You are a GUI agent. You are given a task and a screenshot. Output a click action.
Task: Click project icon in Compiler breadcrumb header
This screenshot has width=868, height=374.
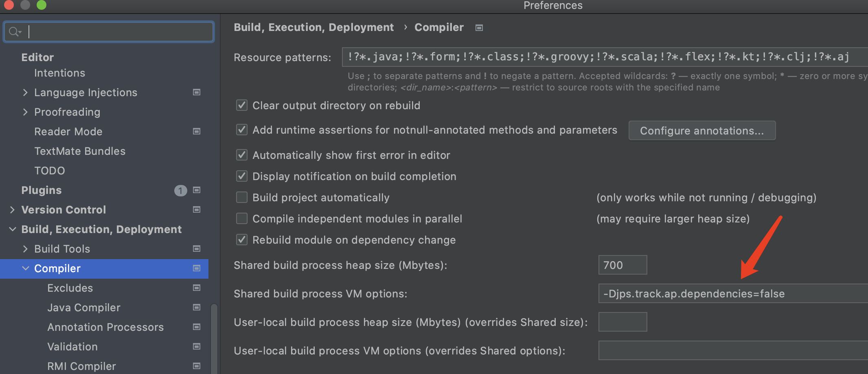click(x=479, y=28)
